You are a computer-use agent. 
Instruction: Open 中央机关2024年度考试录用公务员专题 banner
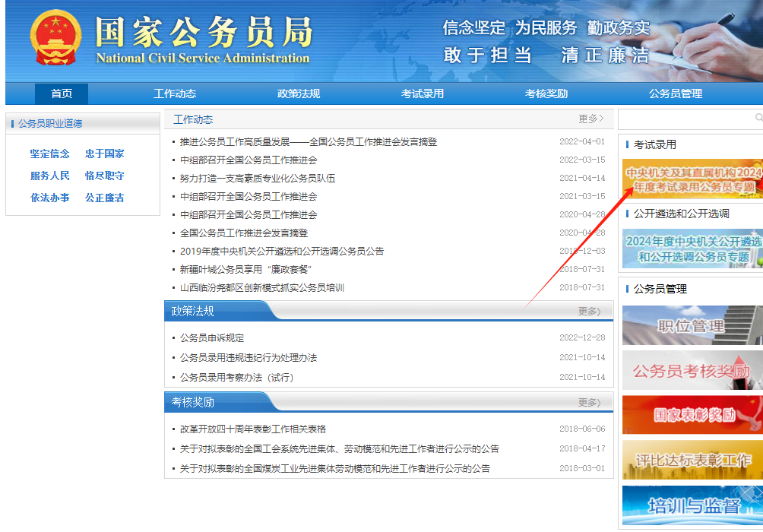[x=692, y=179]
